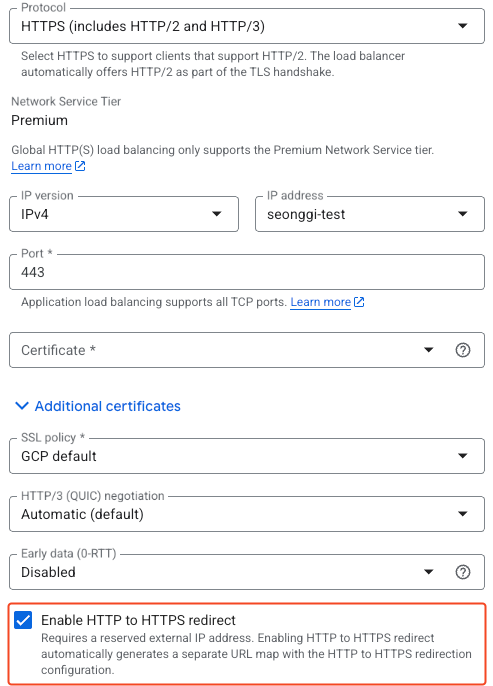Open Learn more link about TCP ports
Image resolution: width=493 pixels, height=686 pixels.
tap(321, 302)
